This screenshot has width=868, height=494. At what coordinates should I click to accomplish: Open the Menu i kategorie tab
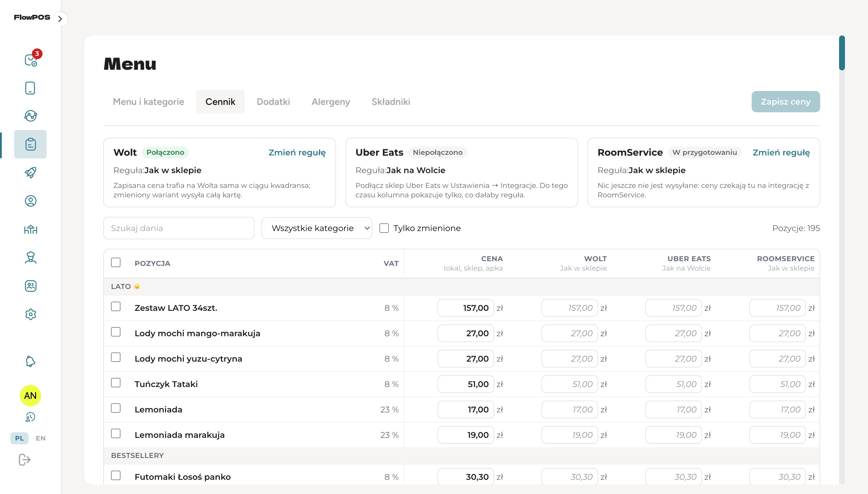149,102
